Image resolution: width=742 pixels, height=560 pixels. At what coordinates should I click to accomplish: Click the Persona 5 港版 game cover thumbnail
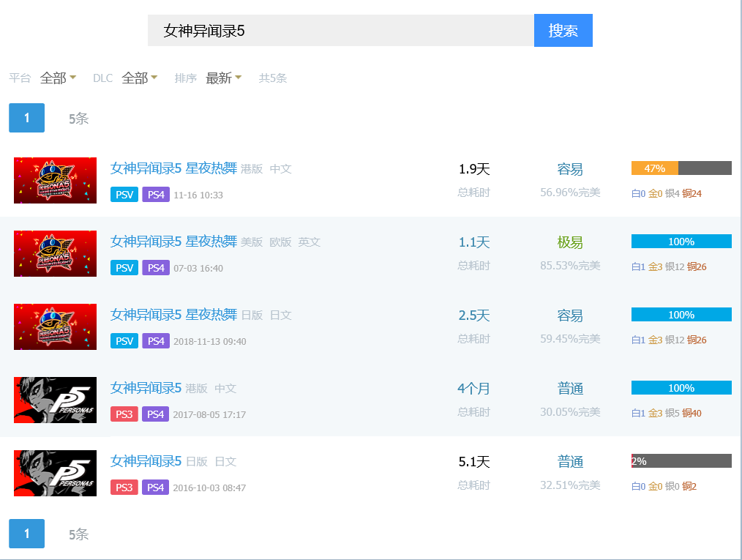click(55, 400)
